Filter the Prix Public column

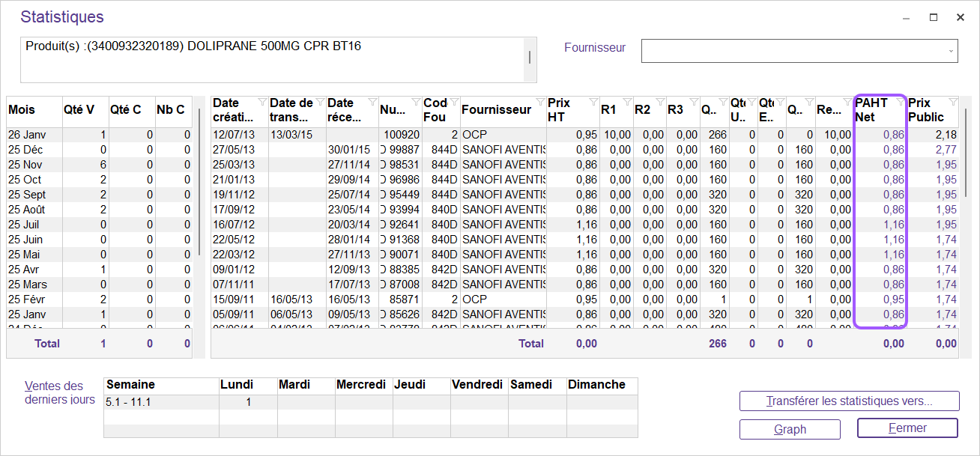click(953, 102)
